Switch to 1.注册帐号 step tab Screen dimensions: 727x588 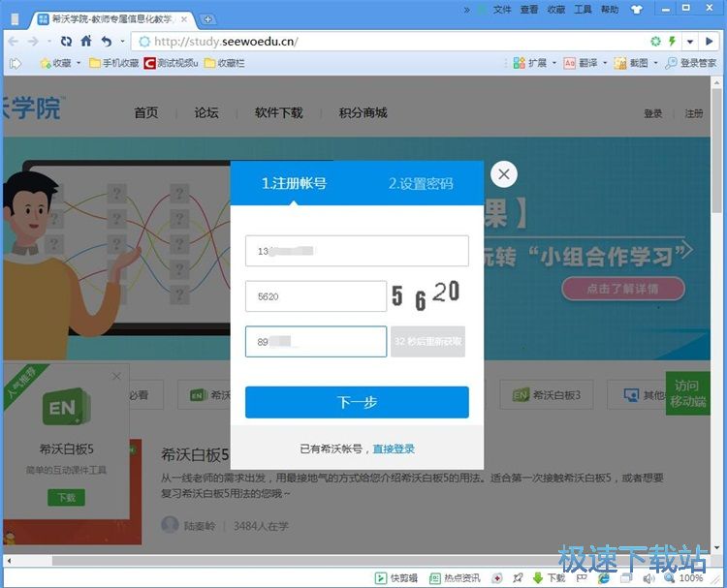[x=294, y=183]
